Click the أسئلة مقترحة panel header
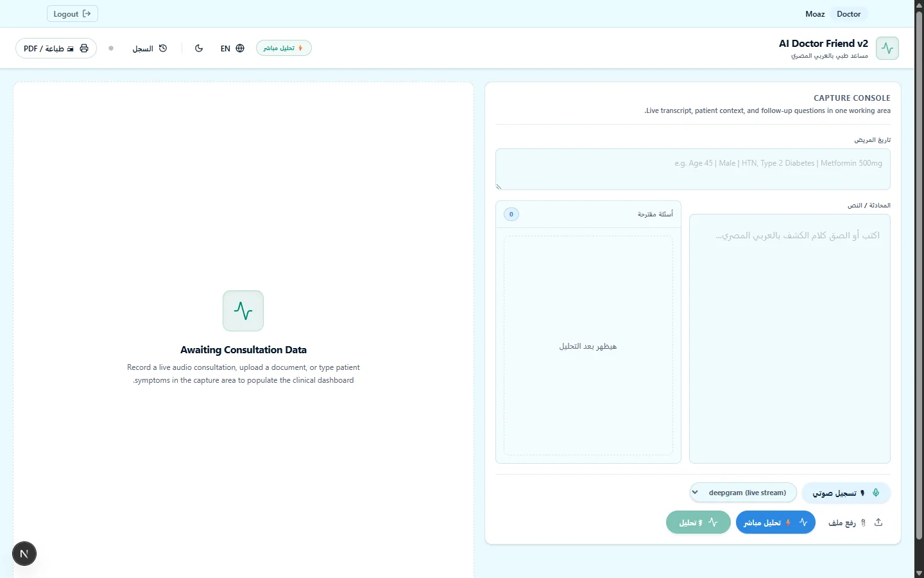Viewport: 924px width, 578px height. click(588, 215)
